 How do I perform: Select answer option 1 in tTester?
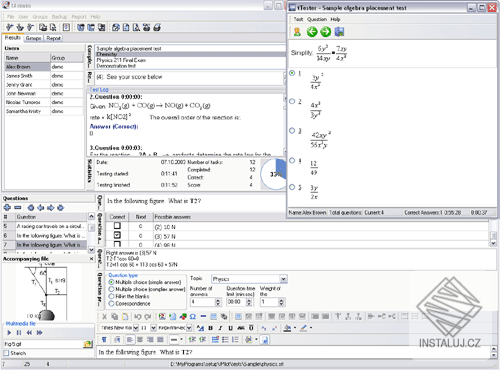coord(292,73)
